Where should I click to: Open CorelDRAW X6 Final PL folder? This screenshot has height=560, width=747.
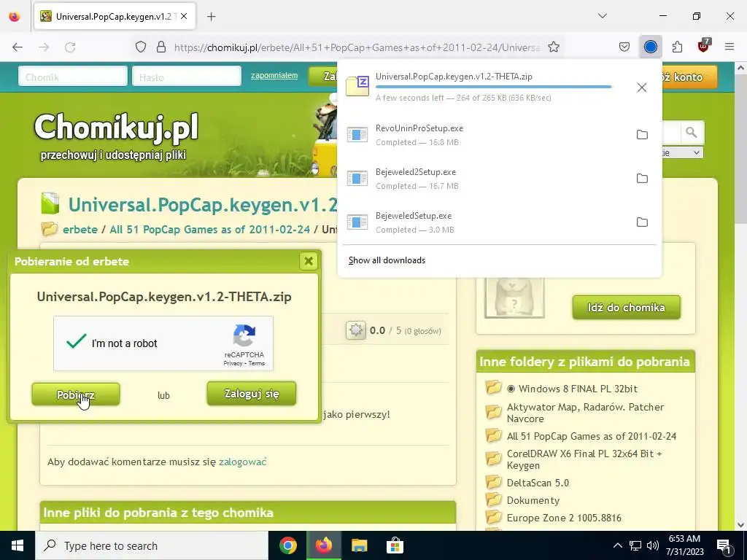click(584, 459)
